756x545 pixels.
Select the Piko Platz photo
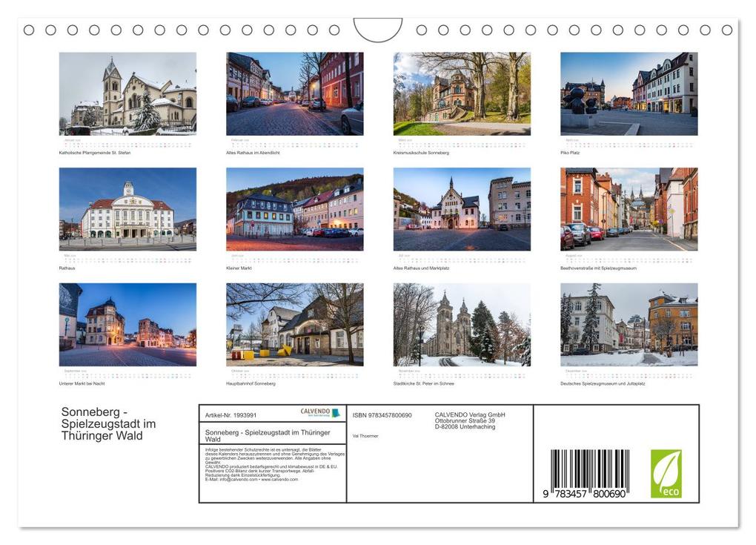(629, 93)
